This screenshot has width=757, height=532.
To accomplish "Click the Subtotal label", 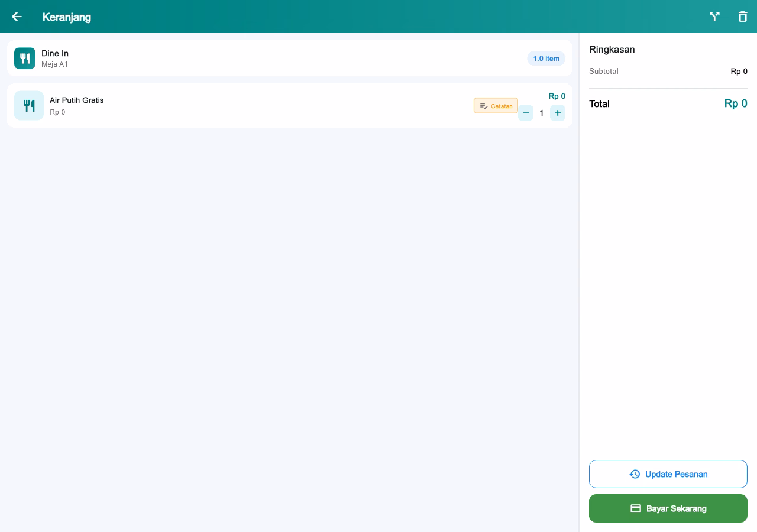I will (604, 72).
